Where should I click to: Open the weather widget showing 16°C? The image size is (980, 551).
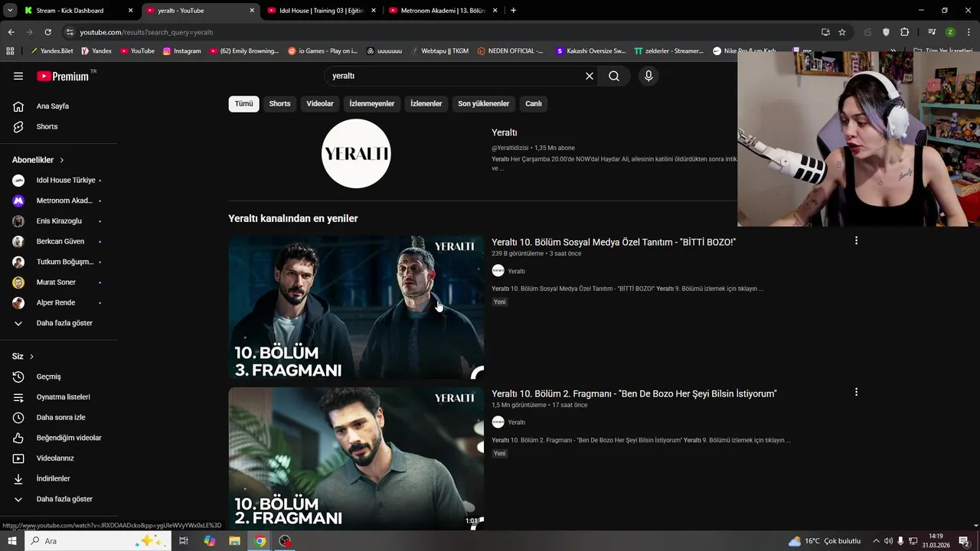pyautogui.click(x=825, y=541)
